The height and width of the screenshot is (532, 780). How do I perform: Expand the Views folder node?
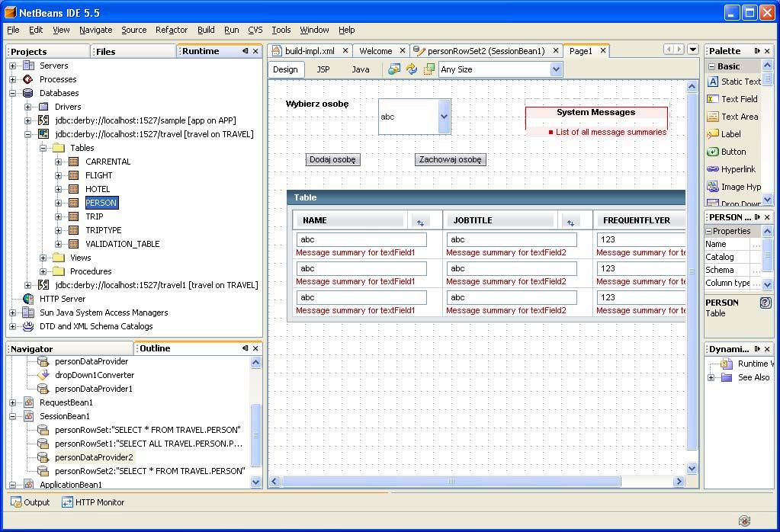coord(43,258)
